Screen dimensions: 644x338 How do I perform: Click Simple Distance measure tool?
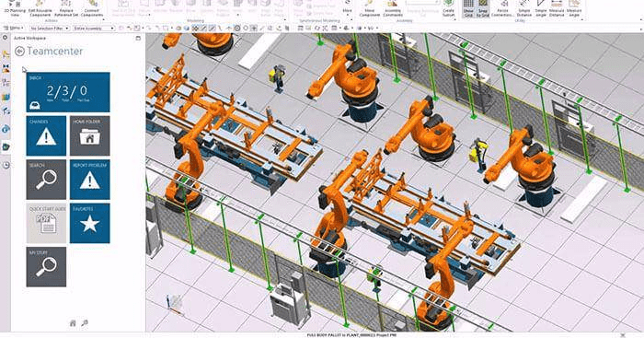[x=523, y=8]
